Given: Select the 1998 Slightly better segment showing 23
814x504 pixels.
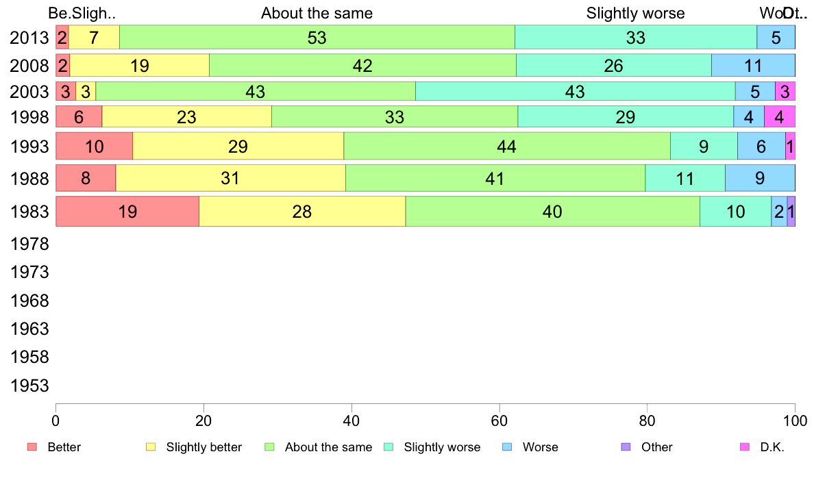Looking at the screenshot, I should [186, 117].
